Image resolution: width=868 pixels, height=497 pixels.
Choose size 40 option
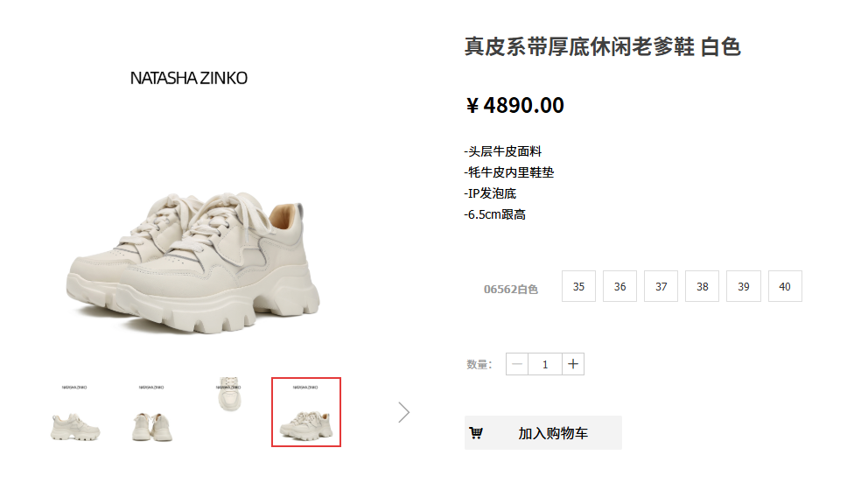(785, 286)
